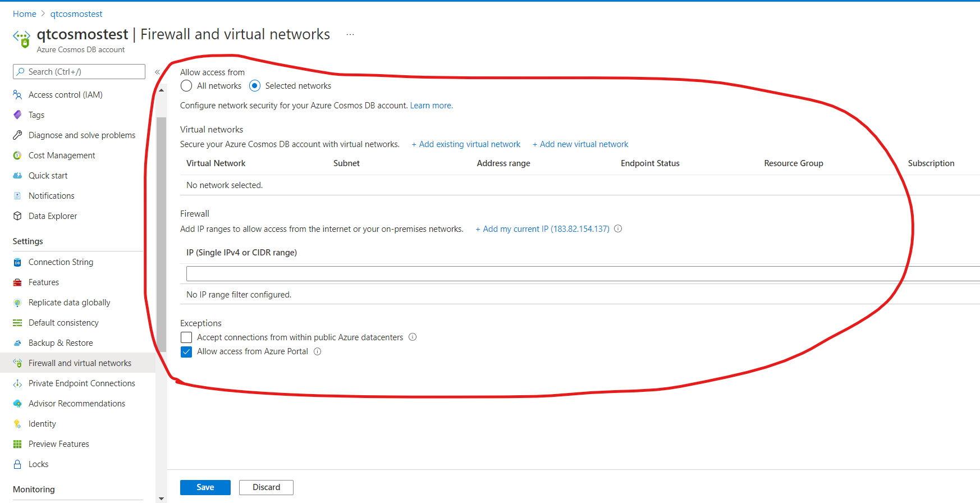The image size is (980, 503).
Task: Open Data Explorer via its cube icon
Action: (x=17, y=216)
